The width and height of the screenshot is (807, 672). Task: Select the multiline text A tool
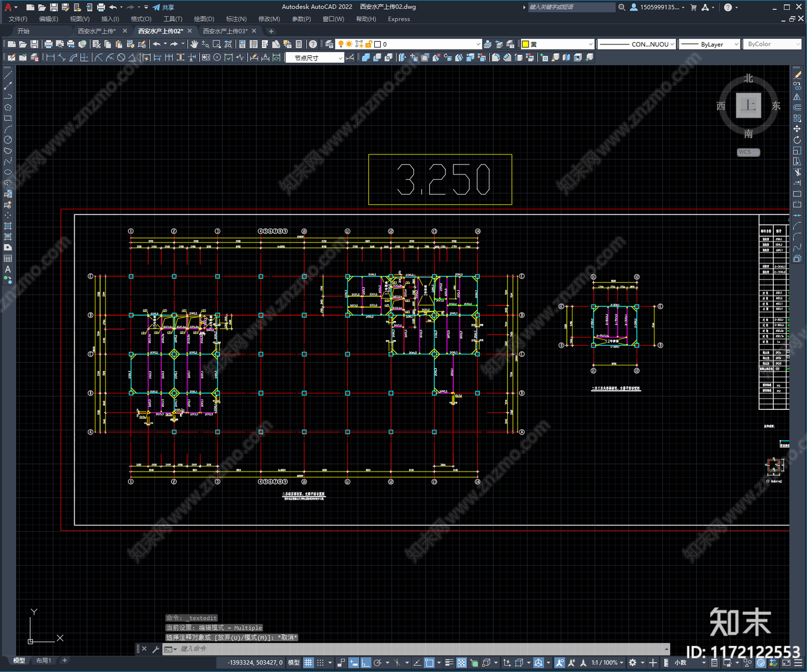pyautogui.click(x=8, y=269)
